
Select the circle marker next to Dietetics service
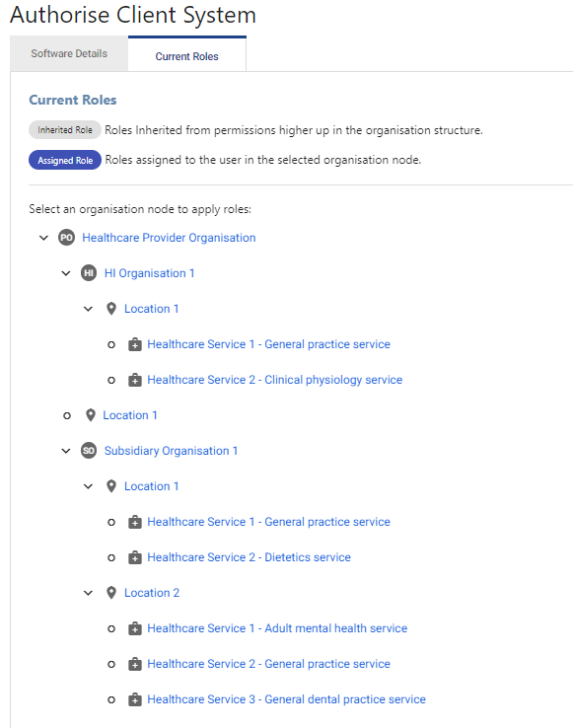[x=111, y=558]
